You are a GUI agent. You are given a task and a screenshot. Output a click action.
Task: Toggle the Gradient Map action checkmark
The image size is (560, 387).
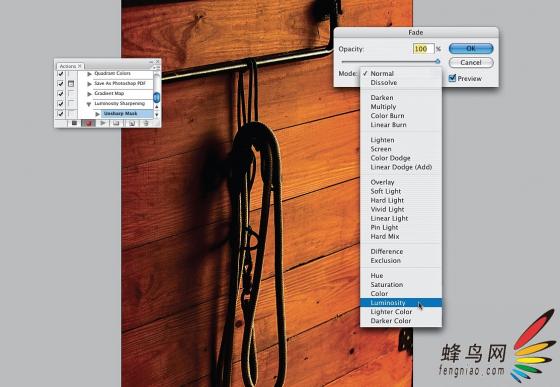point(60,94)
